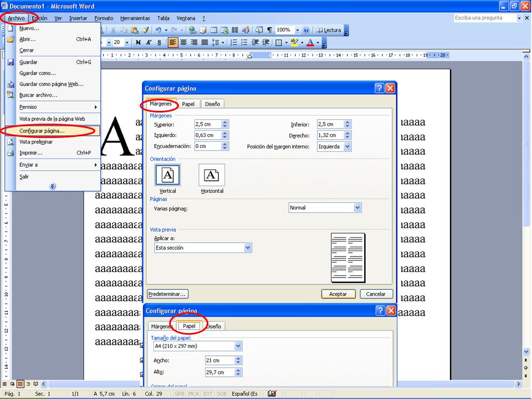Switch to the Diseño tab beside Tamaño del papel

point(214,326)
